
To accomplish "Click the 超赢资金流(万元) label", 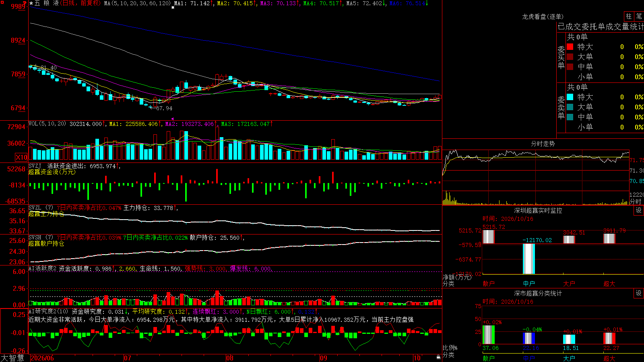I will tap(52, 172).
